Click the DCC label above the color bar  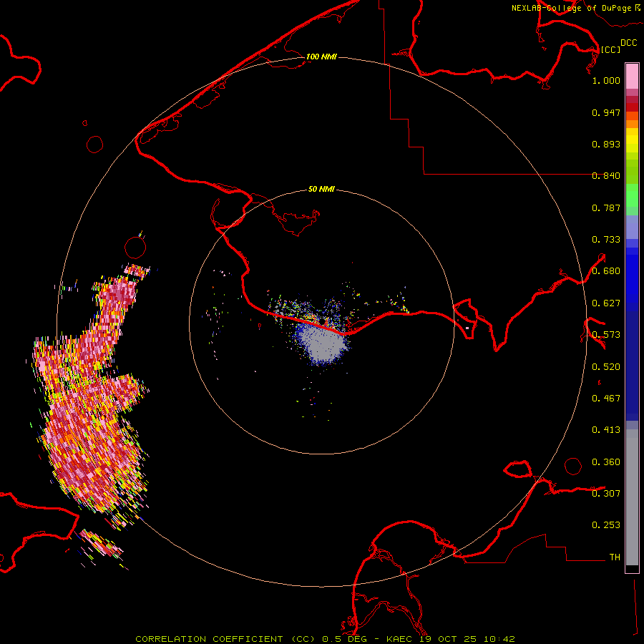click(x=628, y=43)
